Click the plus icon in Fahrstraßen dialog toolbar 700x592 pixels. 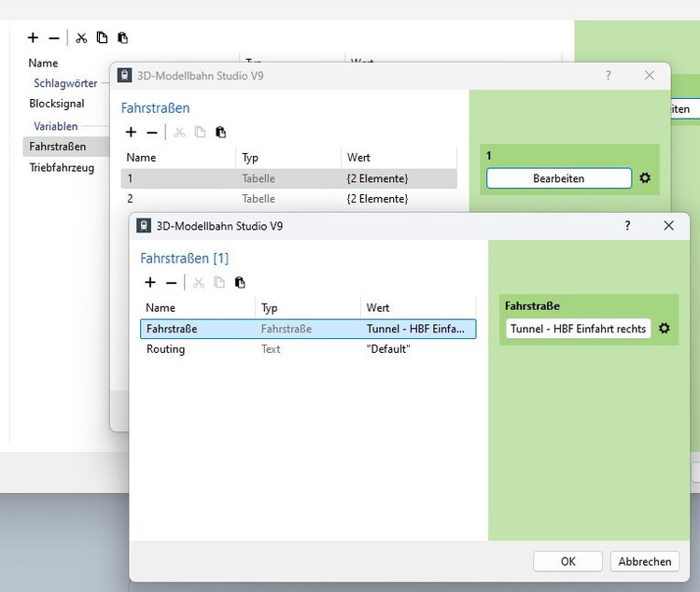coord(132,133)
